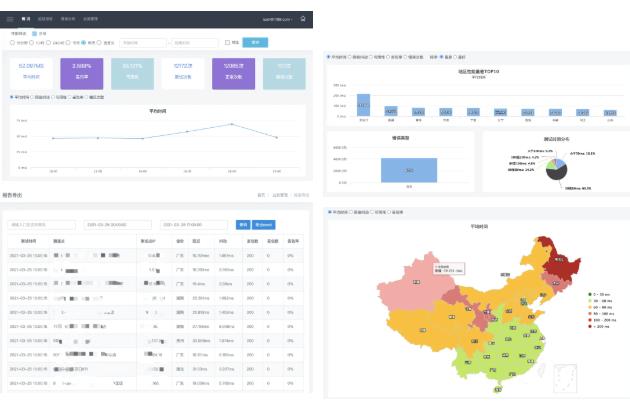Viewport: 630px width, 405px height.
Task: Select the first white average-time stat card
Action: 31,74
